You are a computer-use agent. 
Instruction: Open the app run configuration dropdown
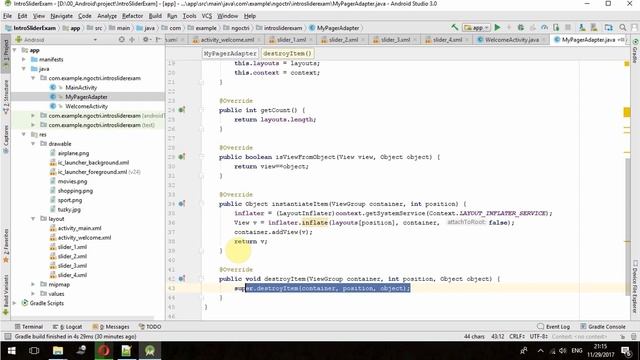[x=476, y=28]
